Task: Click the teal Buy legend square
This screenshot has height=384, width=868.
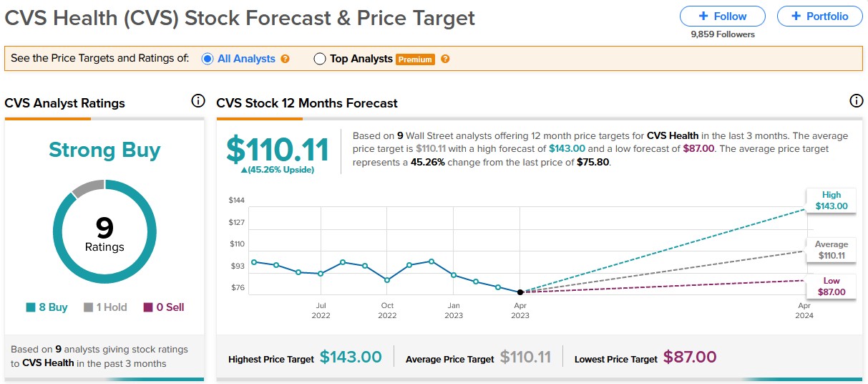Action: [31, 307]
